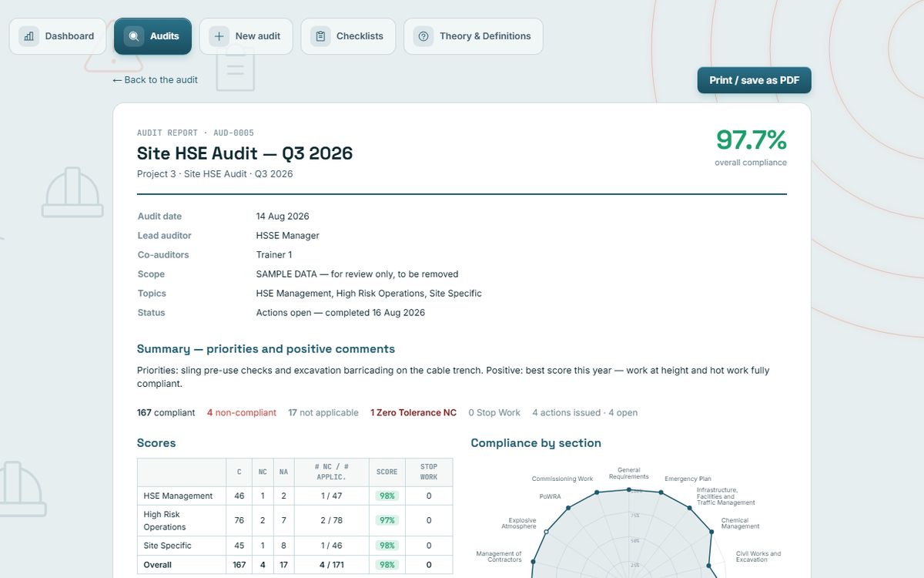Click the General Requirements radar chart label
This screenshot has height=578, width=924.
click(629, 473)
